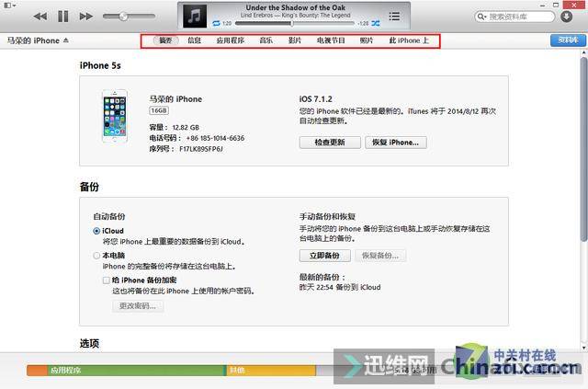Click the previous track rewind button
Screen dimensions: 588x389
(40, 17)
